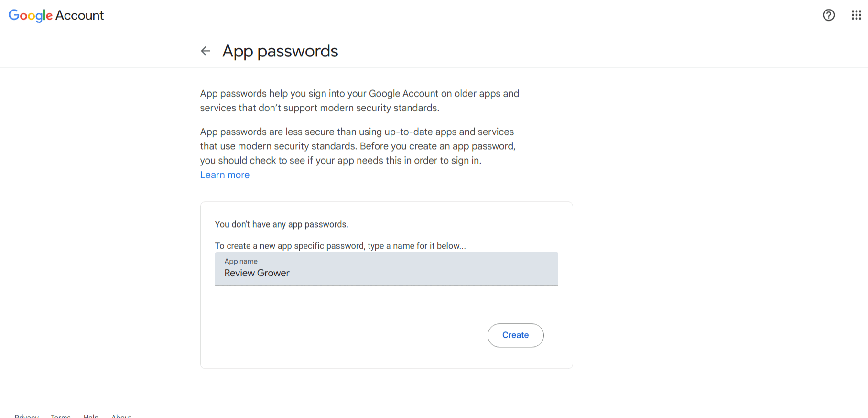Click the small 'App name' field label
Viewport: 868px width, 418px height.
coord(241,261)
